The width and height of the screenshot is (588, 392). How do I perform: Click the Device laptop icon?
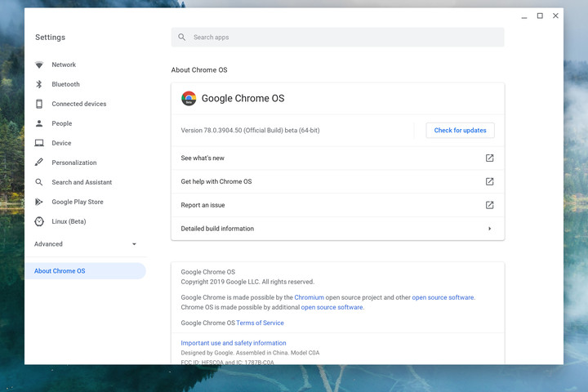[39, 143]
